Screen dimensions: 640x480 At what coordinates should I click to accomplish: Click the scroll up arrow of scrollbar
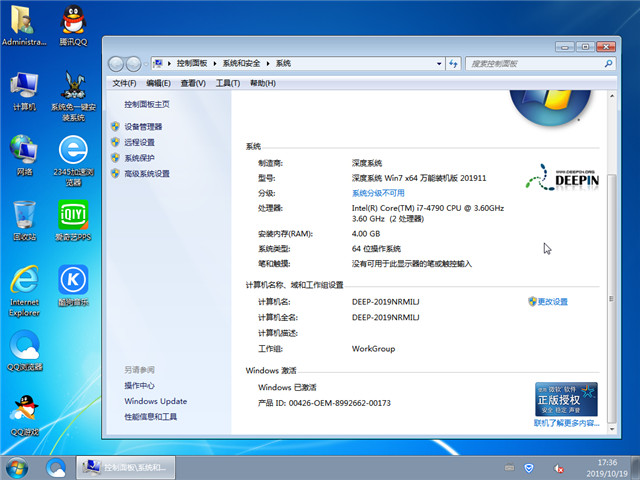(611, 96)
